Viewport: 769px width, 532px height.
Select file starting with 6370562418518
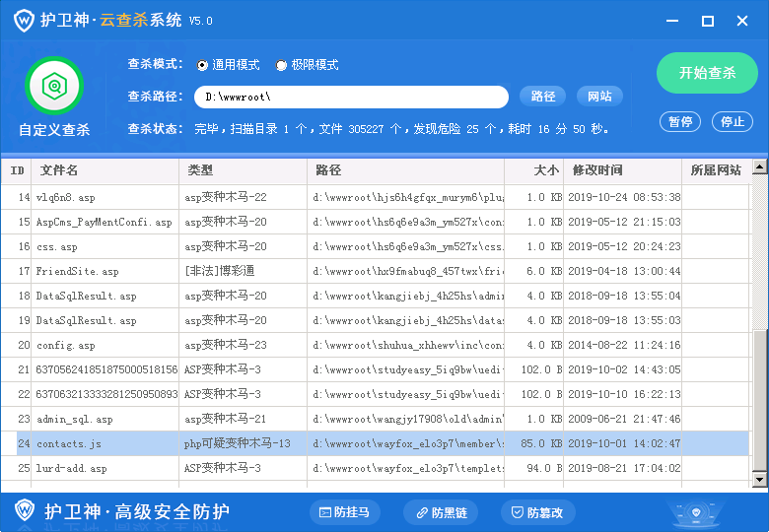pos(376,369)
